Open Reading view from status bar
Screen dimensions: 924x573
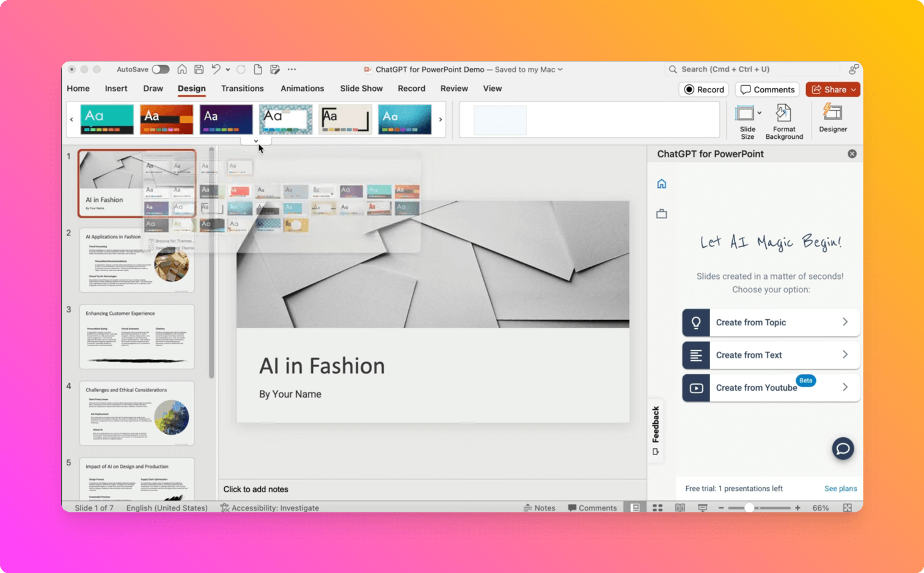(680, 508)
